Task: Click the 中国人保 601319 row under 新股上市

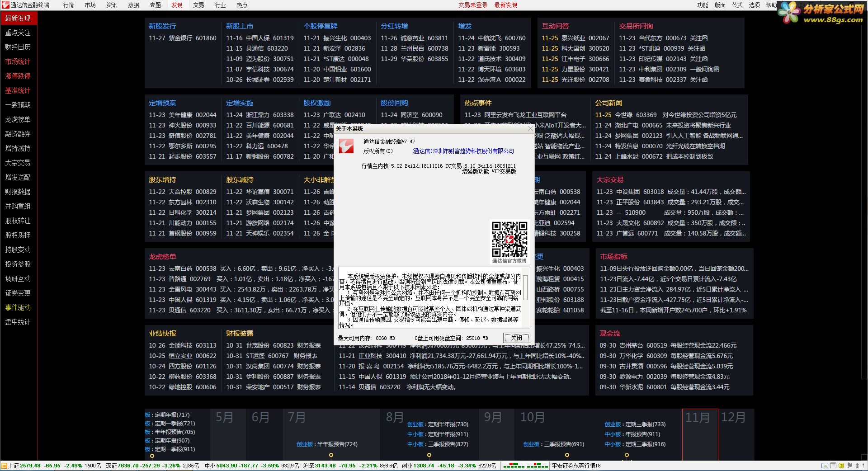Action: click(260, 38)
